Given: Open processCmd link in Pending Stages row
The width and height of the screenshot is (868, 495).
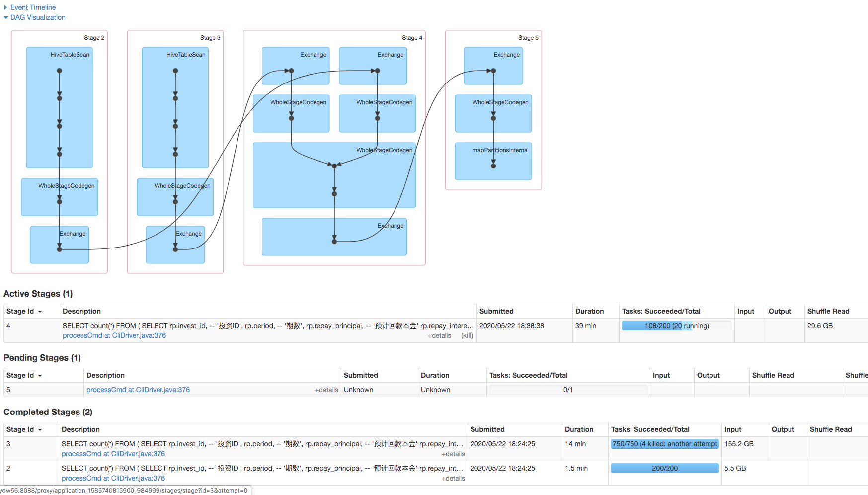Looking at the screenshot, I should 138,389.
